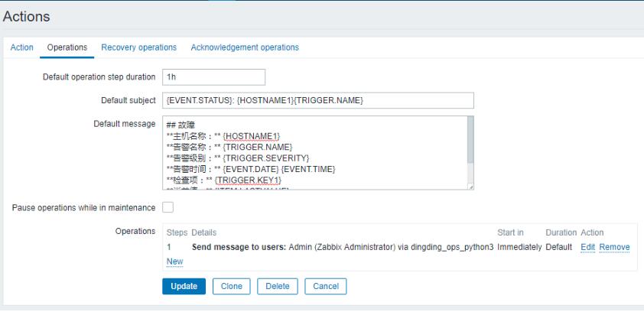Open the Recovery operations tab
Image resolution: width=644 pixels, height=312 pixels.
139,47
